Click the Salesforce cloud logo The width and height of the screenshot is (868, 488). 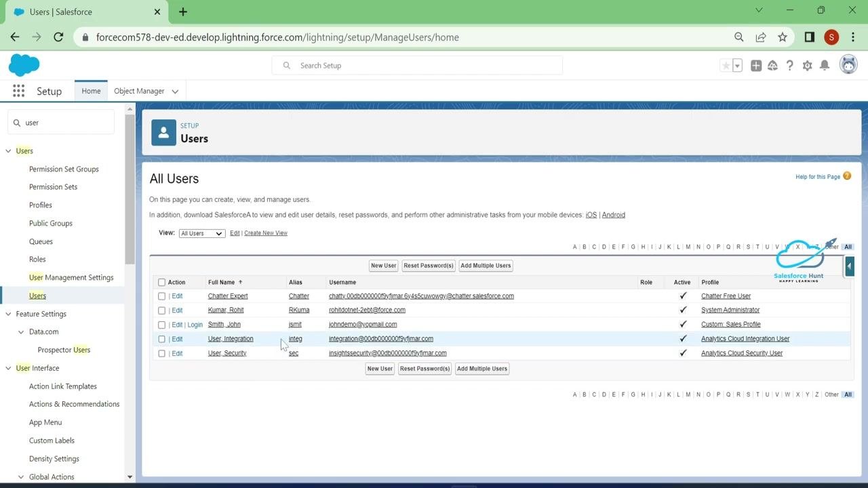(x=24, y=65)
